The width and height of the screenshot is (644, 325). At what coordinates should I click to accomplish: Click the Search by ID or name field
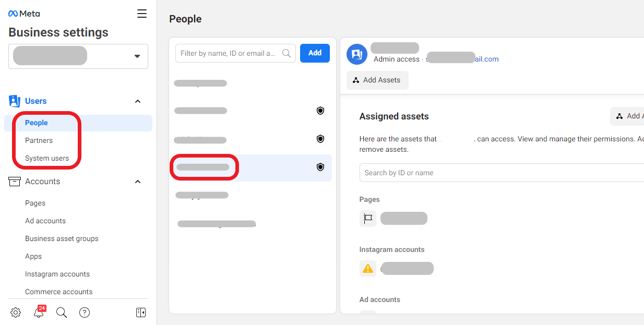(502, 173)
